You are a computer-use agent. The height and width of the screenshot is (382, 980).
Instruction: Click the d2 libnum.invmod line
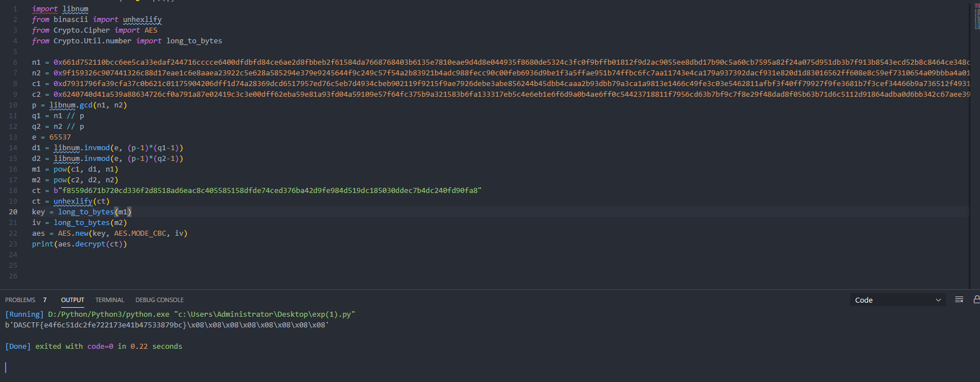(x=107, y=159)
